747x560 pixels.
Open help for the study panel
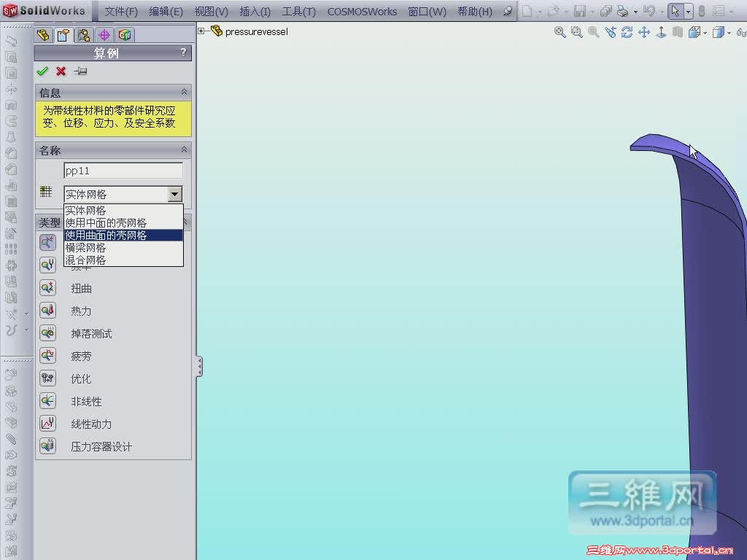pos(183,52)
